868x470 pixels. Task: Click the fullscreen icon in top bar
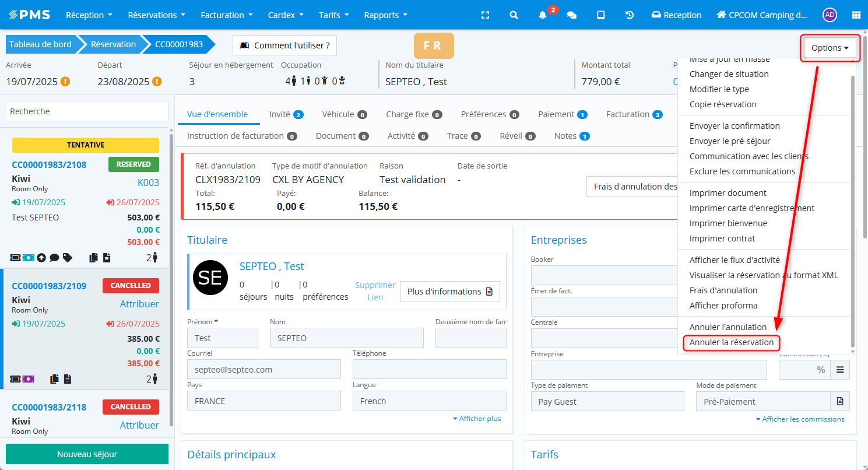pyautogui.click(x=485, y=15)
